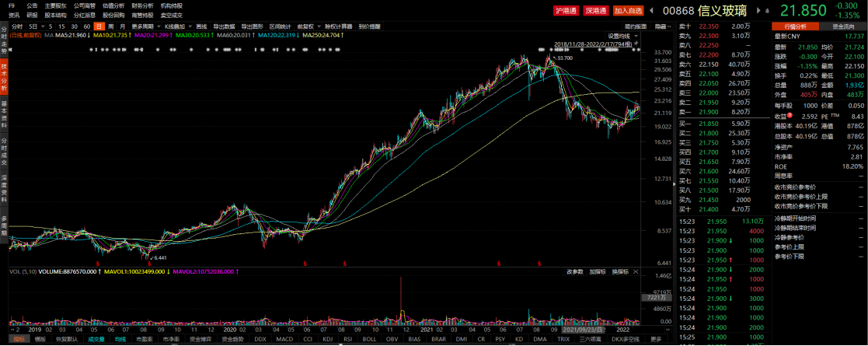This screenshot has height=346, width=868.
Task: Click the 恢复默认 bottom button
Action: coord(66,339)
